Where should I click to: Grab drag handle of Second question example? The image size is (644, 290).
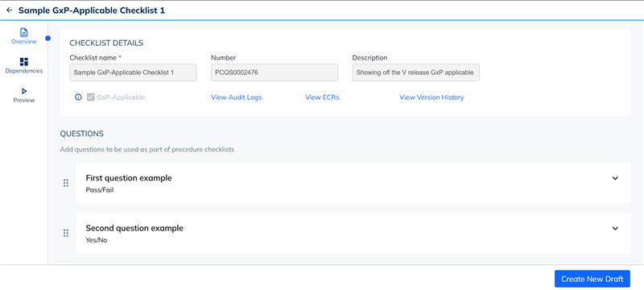pos(66,234)
